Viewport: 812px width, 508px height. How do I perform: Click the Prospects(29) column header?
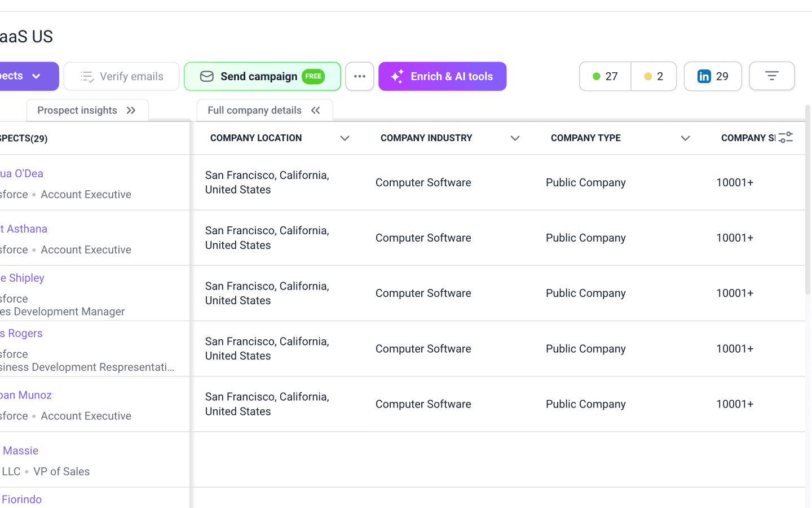(24, 138)
